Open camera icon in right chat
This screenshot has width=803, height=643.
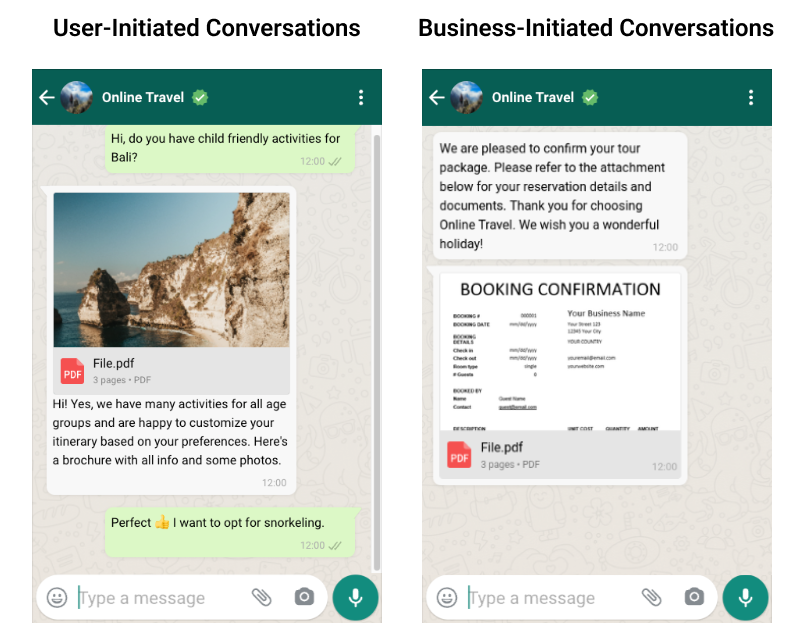694,598
